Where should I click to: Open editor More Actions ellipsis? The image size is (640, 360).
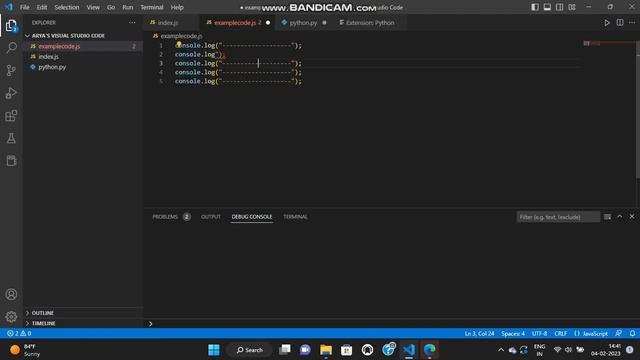point(632,23)
